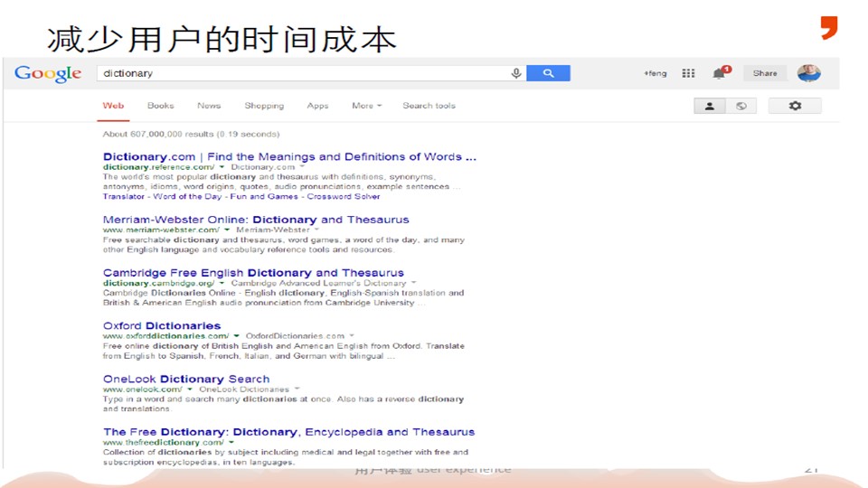The width and height of the screenshot is (868, 488).
Task: Open the Dictionary.com result title link
Action: [x=289, y=156]
